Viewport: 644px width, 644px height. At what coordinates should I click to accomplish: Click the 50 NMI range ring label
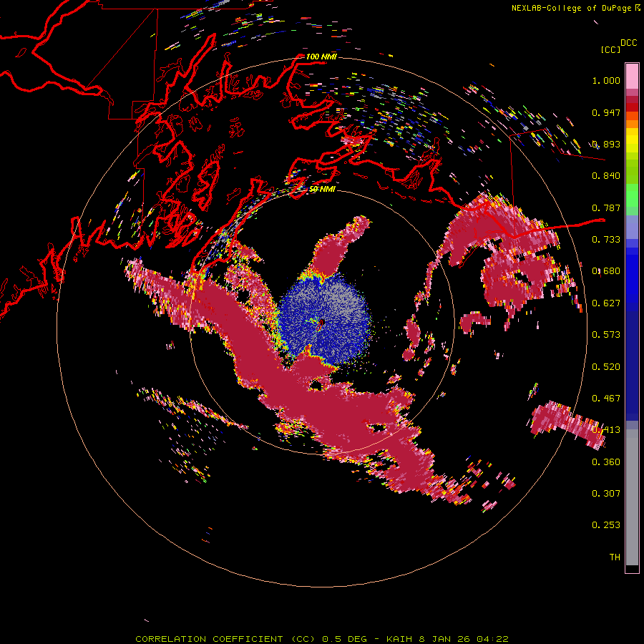pos(322,189)
